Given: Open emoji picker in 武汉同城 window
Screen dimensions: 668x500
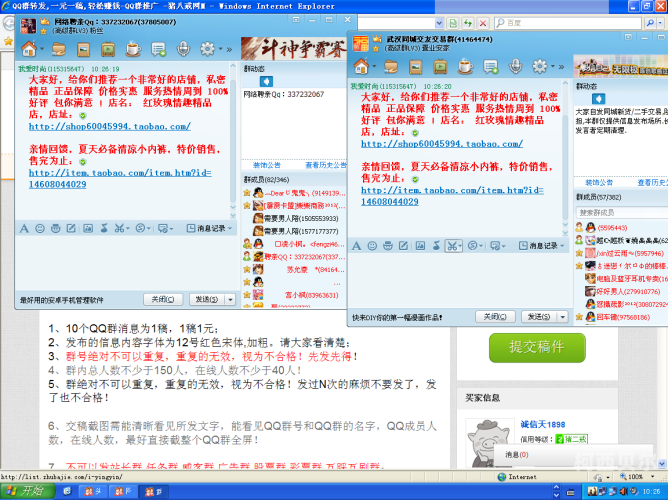Looking at the screenshot, I should pyautogui.click(x=372, y=246).
